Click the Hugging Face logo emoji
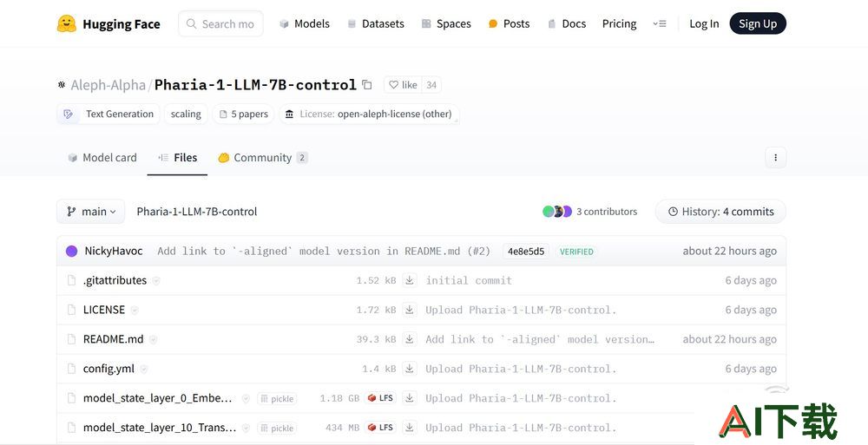The image size is (868, 445). [x=67, y=23]
